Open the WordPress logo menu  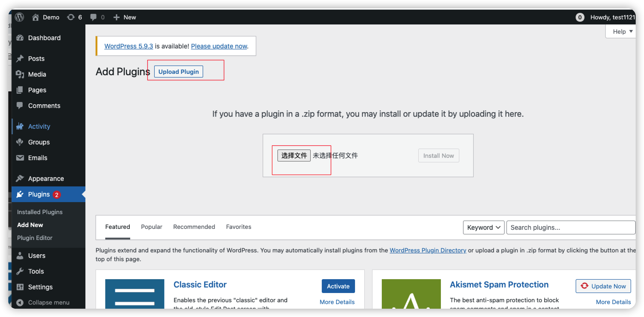(x=19, y=17)
